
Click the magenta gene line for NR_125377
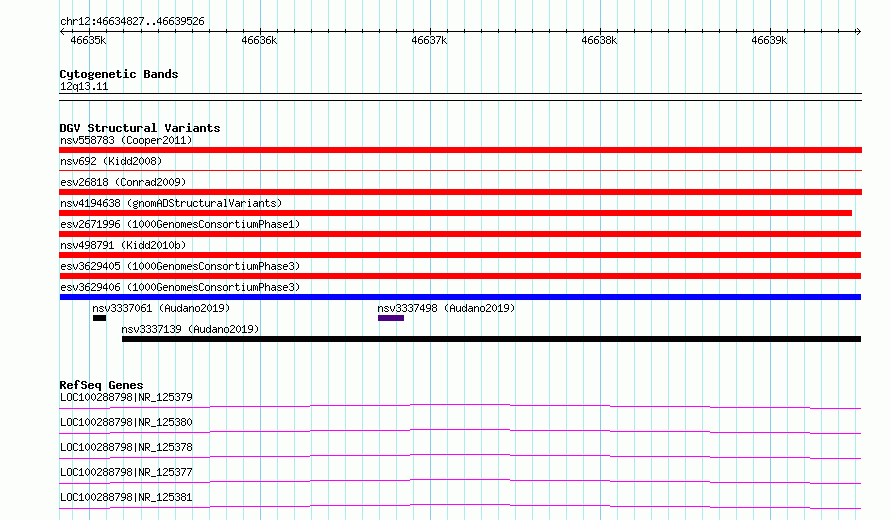[460, 481]
